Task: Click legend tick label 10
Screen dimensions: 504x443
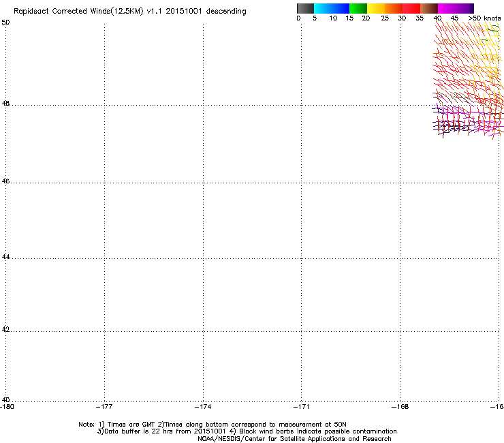Action: pos(333,18)
